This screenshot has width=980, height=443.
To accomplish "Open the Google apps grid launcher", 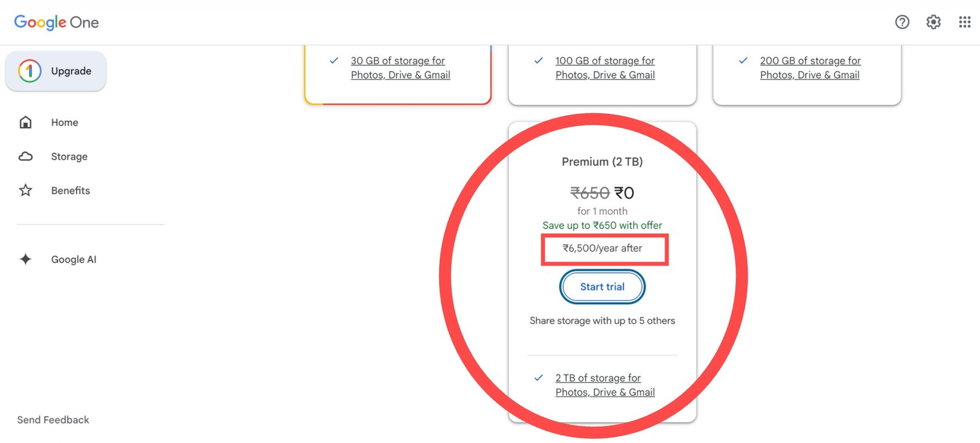I will (965, 23).
